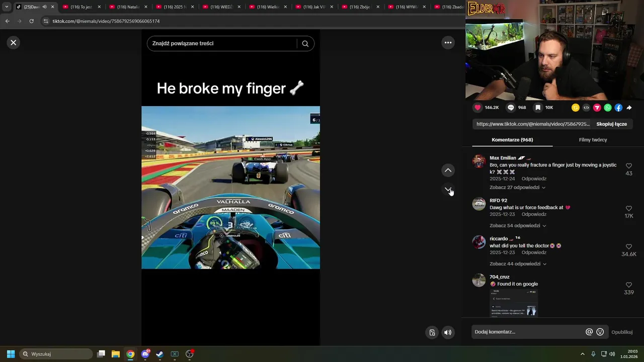
Task: Save video using bookmark icon
Action: coord(538,108)
